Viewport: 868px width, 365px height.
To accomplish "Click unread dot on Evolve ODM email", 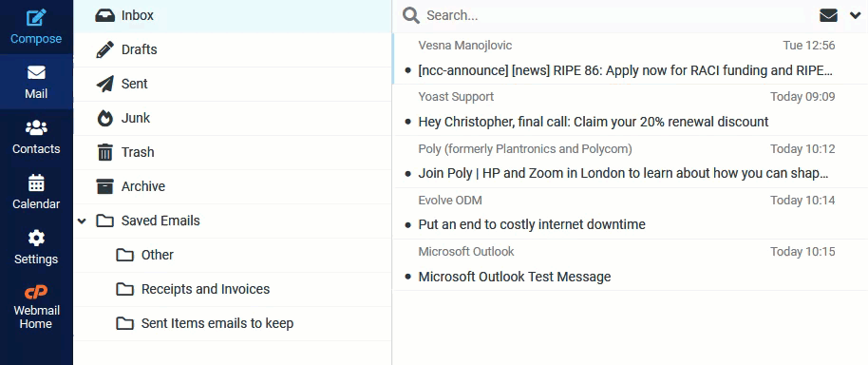I will [408, 225].
